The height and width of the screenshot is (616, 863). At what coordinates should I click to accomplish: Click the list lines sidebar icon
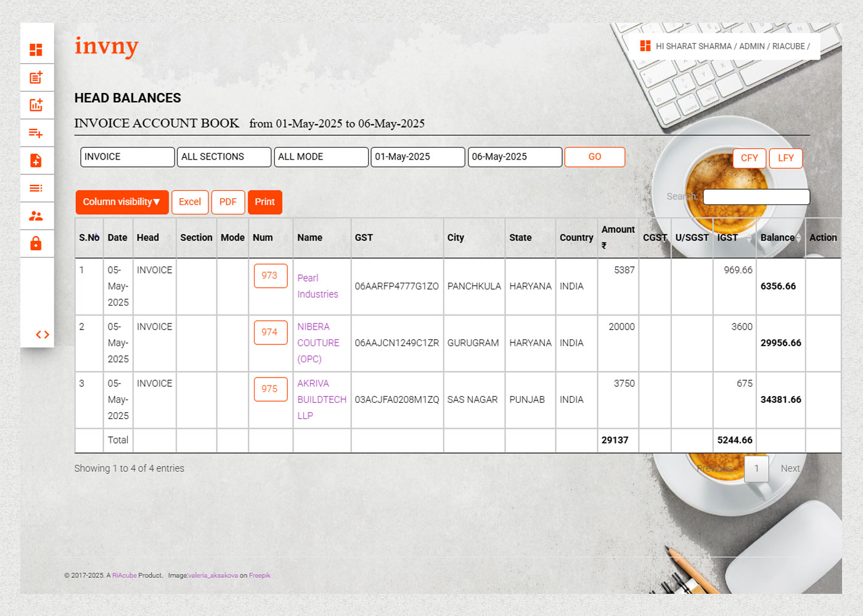click(x=37, y=188)
